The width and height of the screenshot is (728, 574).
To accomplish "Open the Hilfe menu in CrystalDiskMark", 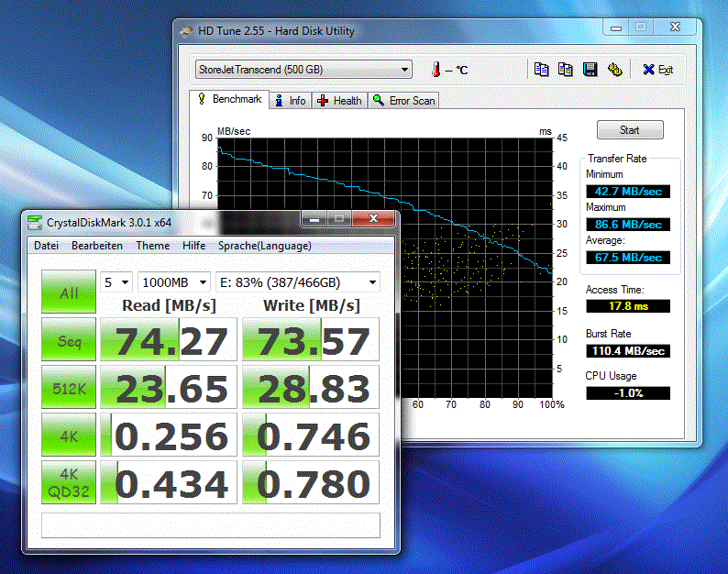I will click(x=193, y=246).
